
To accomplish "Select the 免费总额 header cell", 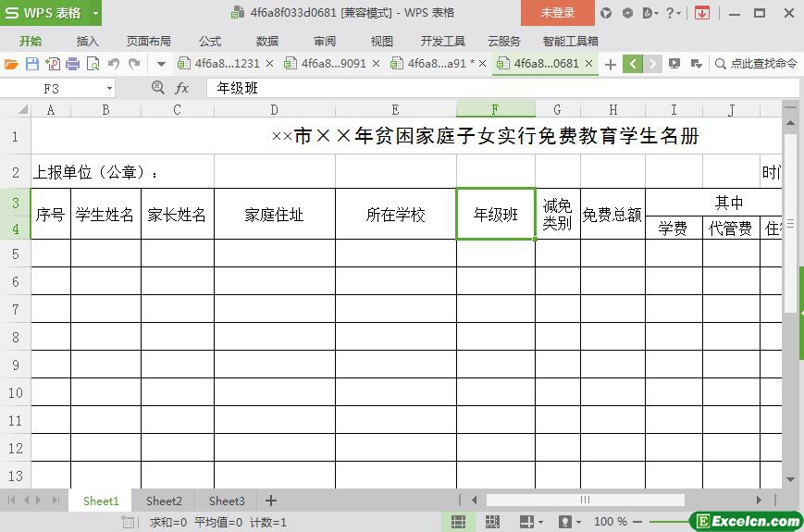I will (x=612, y=215).
